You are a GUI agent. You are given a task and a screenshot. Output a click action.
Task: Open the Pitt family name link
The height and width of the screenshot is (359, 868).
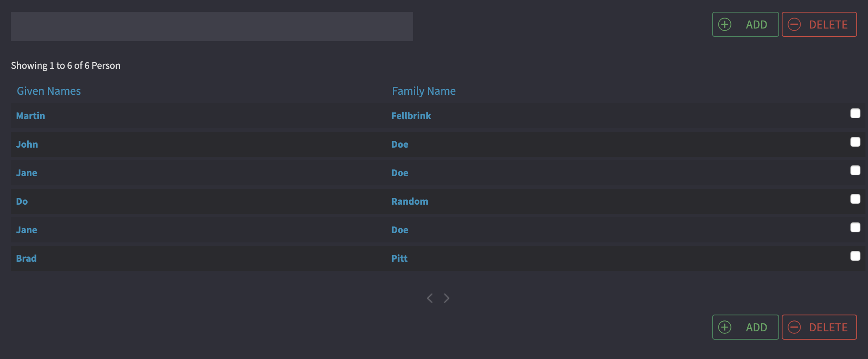click(x=399, y=258)
